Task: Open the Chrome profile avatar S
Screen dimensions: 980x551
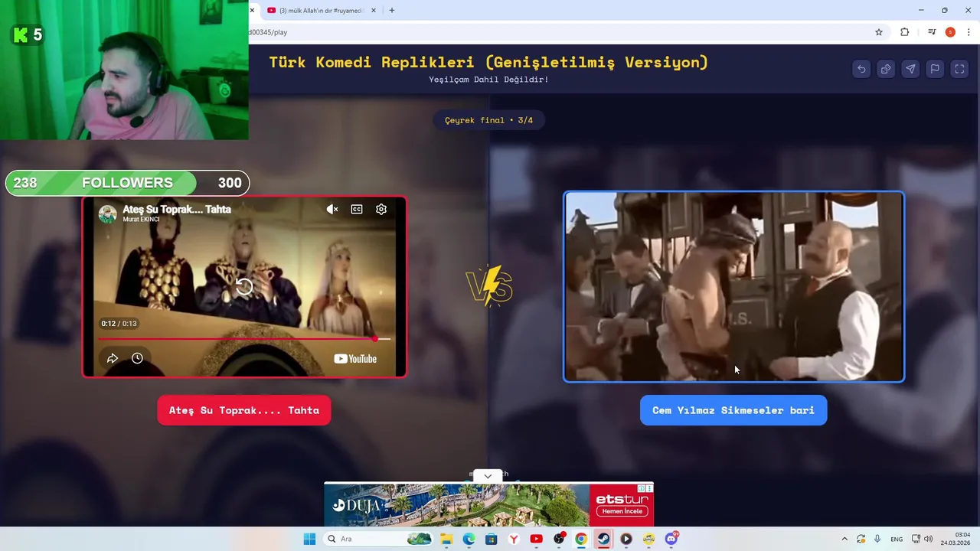Action: pos(950,32)
